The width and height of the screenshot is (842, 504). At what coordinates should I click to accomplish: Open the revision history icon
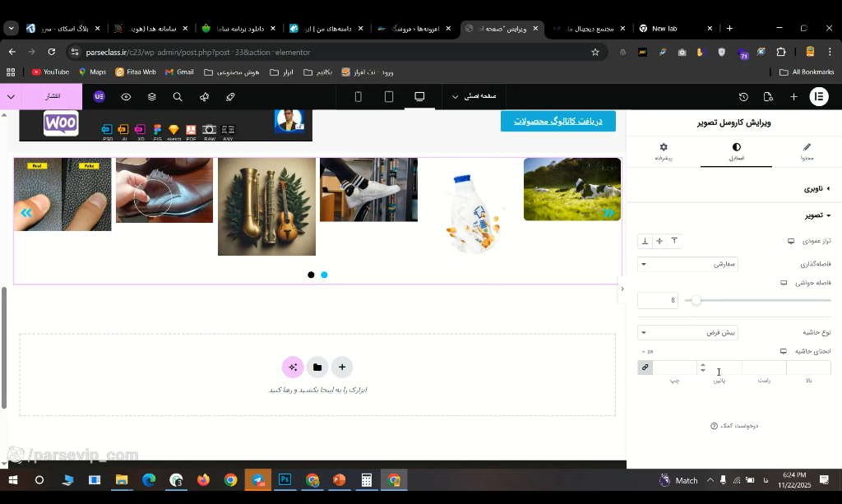[743, 97]
